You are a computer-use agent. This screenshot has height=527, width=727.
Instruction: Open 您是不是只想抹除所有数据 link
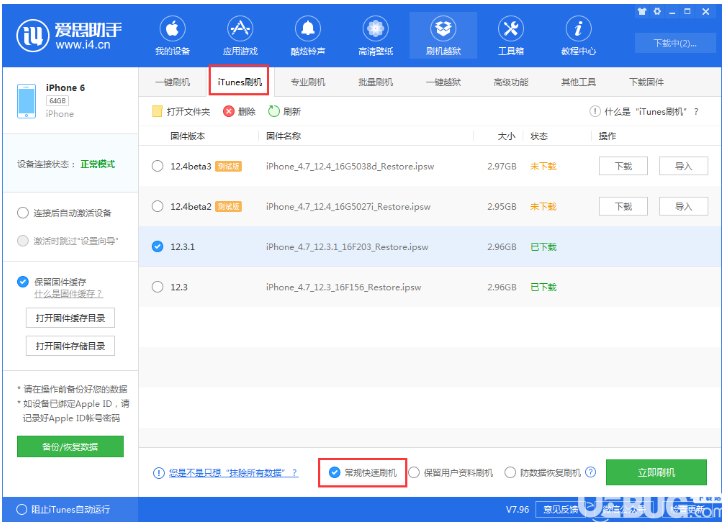[x=233, y=473]
